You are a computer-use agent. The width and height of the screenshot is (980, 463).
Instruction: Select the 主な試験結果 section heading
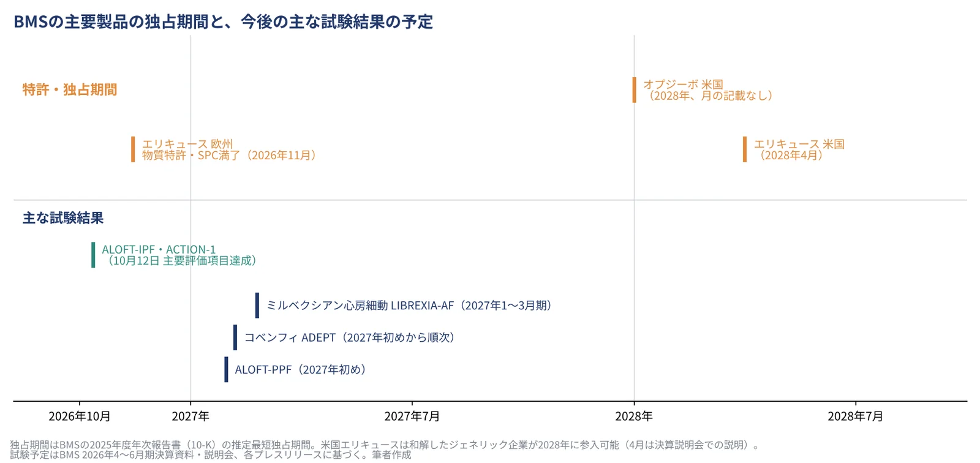pyautogui.click(x=63, y=218)
